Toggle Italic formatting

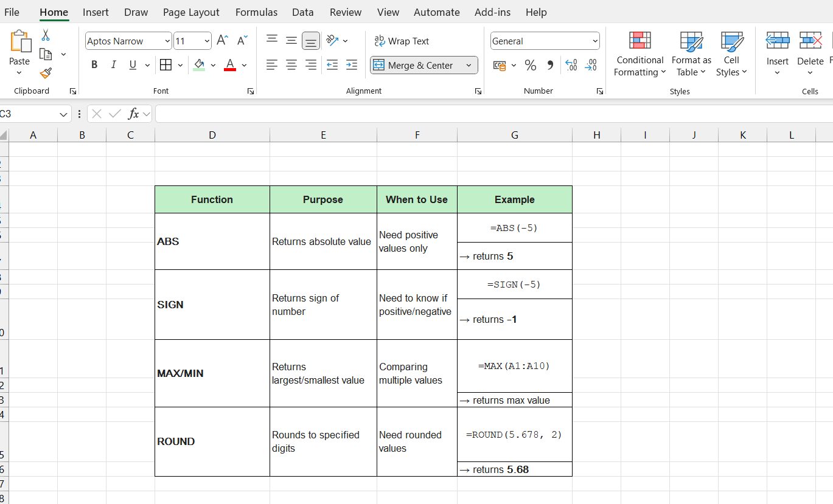tap(113, 65)
